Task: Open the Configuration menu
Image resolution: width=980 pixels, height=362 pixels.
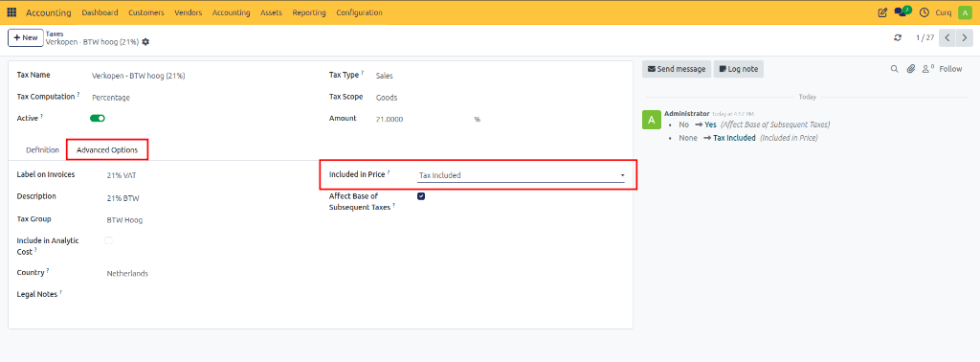Action: [x=360, y=12]
